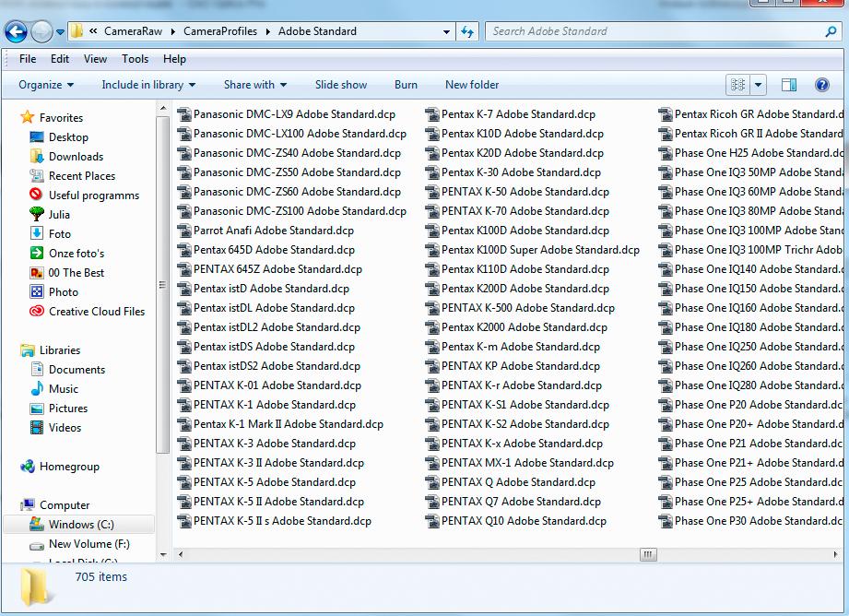
Task: Click the Slide show button
Action: 341,85
